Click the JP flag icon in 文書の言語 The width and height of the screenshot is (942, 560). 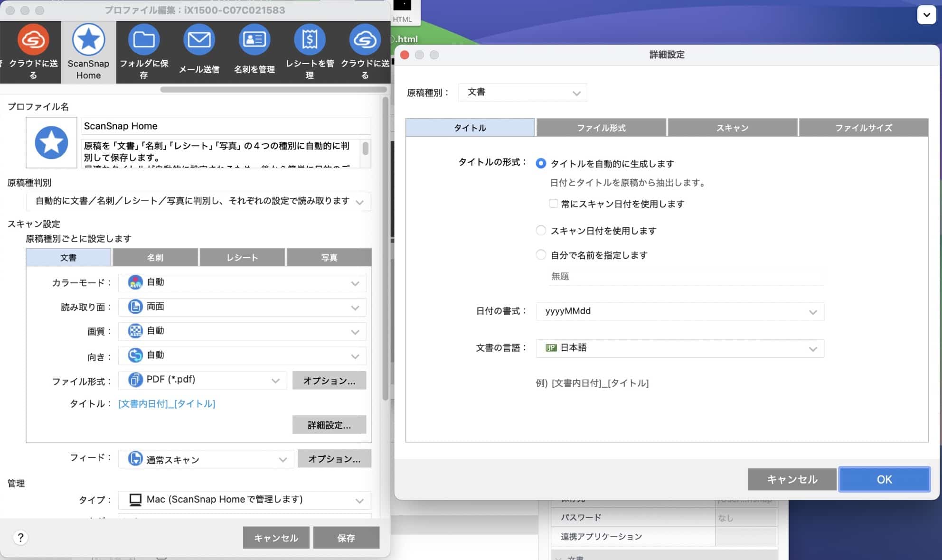551,348
